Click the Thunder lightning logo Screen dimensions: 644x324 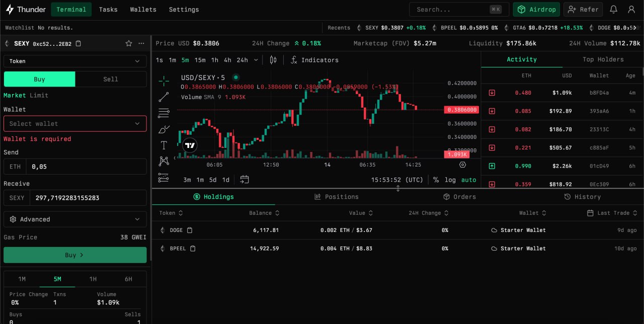click(x=10, y=9)
